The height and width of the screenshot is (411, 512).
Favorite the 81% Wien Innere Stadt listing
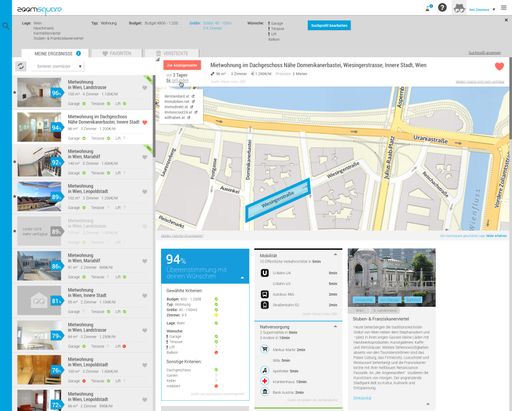click(145, 296)
